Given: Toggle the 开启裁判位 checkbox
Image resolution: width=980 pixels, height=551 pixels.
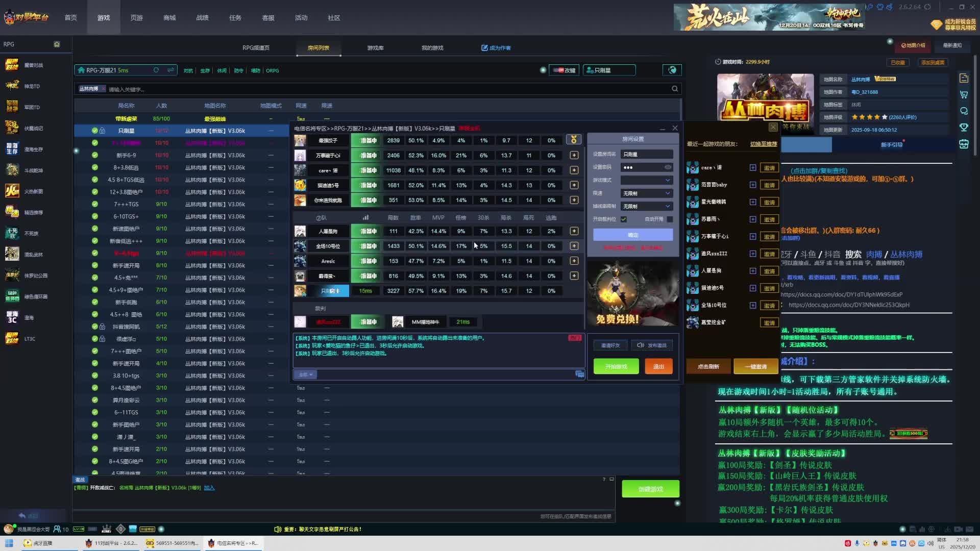Looking at the screenshot, I should pos(624,219).
